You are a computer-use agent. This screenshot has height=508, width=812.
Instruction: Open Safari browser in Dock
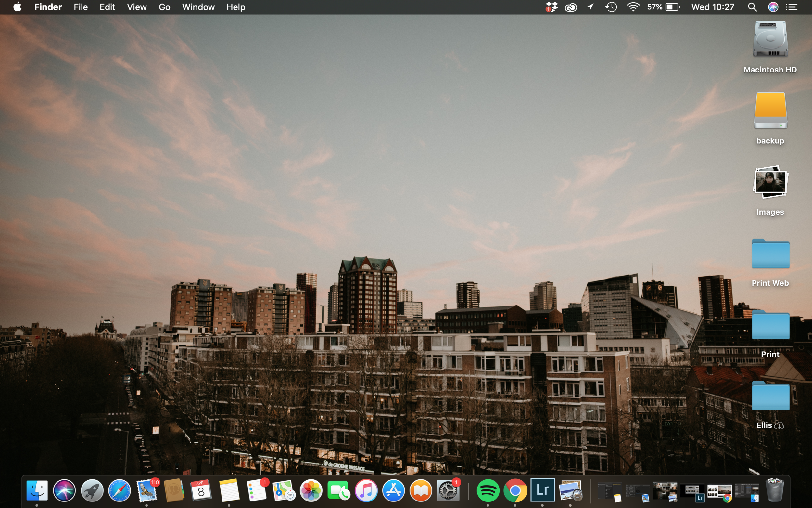120,490
